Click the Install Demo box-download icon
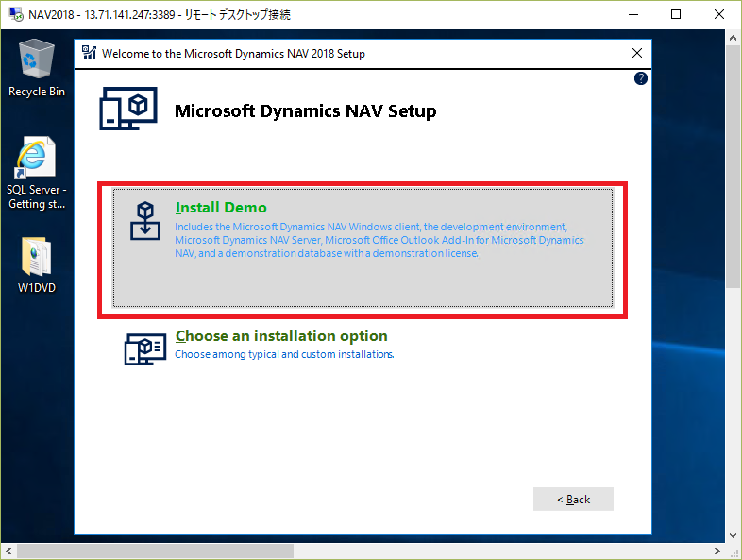The height and width of the screenshot is (560, 742). (x=145, y=221)
